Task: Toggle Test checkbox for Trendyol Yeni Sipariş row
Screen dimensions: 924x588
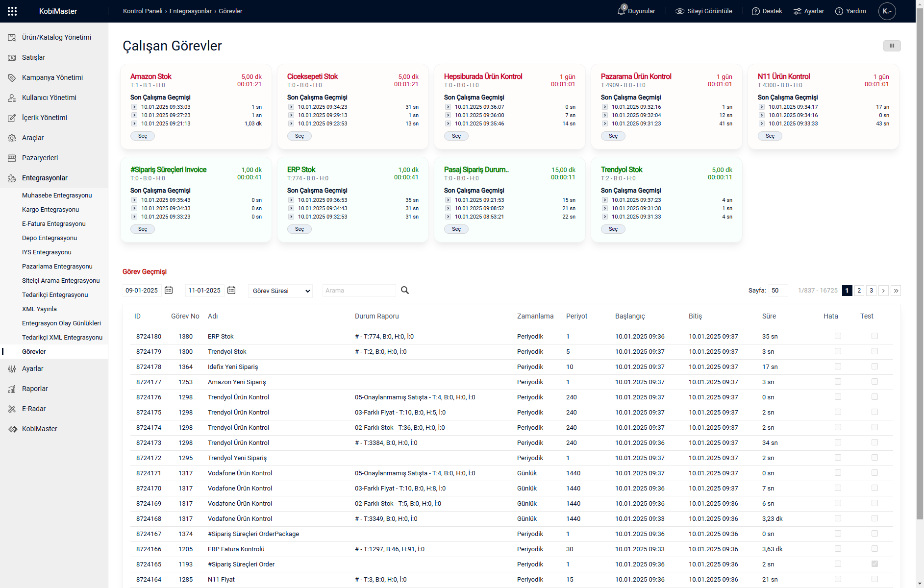Action: pos(874,458)
